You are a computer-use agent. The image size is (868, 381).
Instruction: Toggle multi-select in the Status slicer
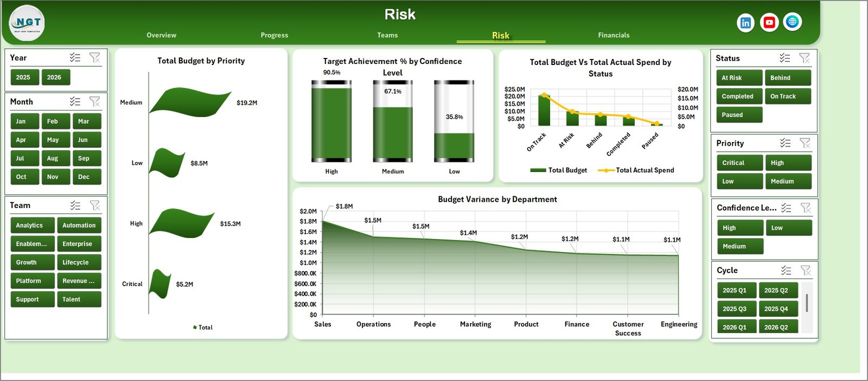point(784,58)
